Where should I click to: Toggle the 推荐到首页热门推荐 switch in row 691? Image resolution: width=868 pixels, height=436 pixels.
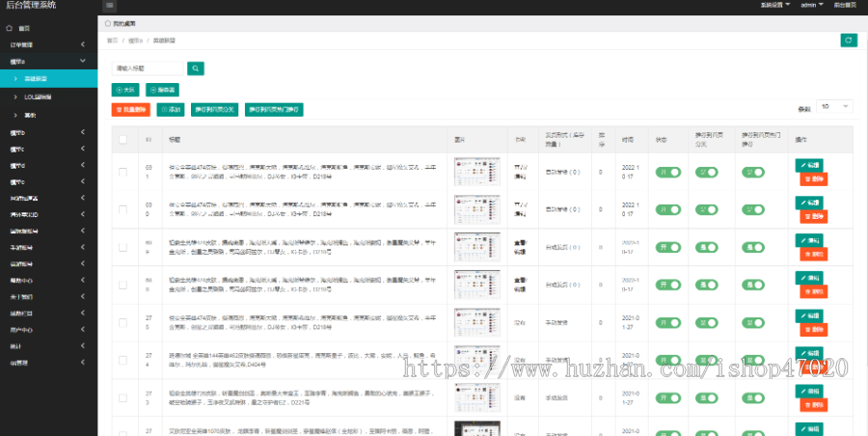click(753, 173)
